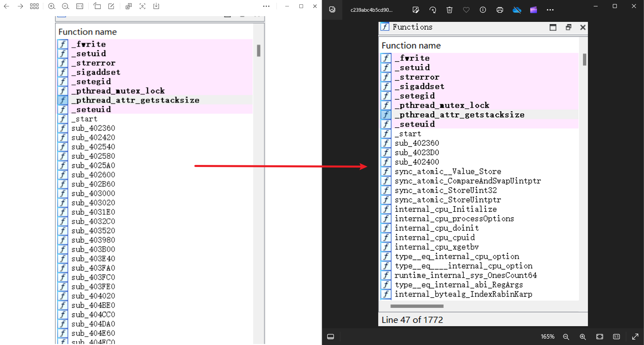Screen dimensions: 644x345
Task: Select sync_atomic_CompareAndSwapUintptr row
Action: 468,181
